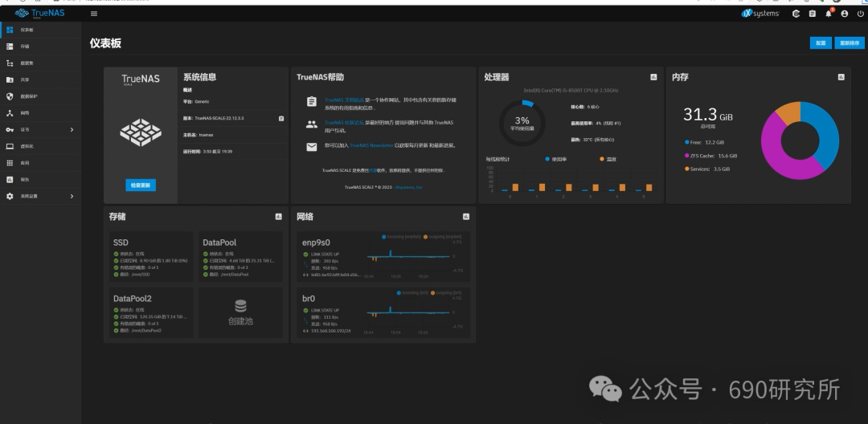868x424 pixels.
Task: Click the gear icon for 系统设置
Action: [x=10, y=196]
